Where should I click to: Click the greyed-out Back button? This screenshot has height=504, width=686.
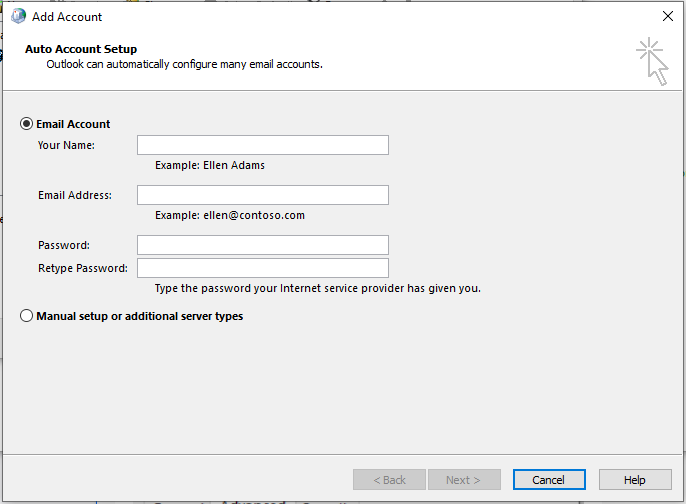pyautogui.click(x=389, y=480)
